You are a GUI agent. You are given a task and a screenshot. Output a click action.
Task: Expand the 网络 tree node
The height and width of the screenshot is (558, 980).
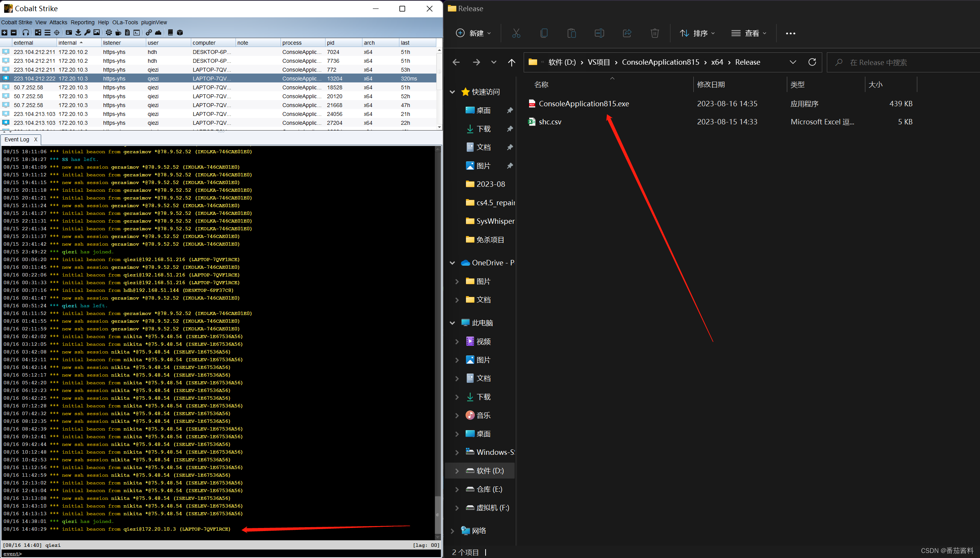(452, 531)
